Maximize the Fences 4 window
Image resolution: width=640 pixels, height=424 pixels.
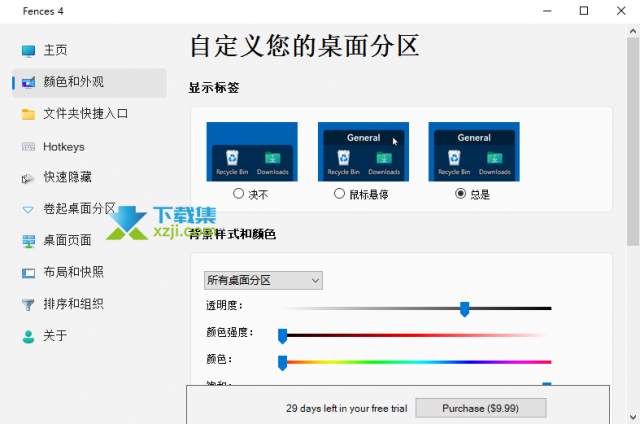coord(584,11)
